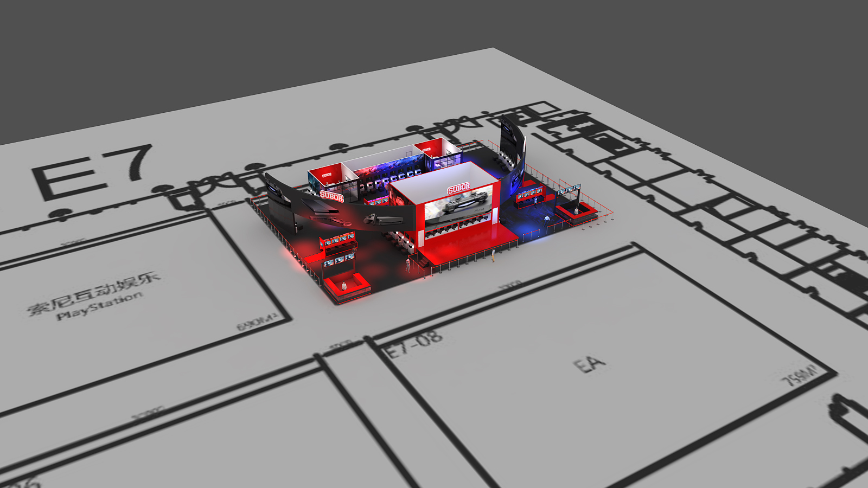This screenshot has height=488, width=868.
Task: Select the large E7 hall label
Action: click(92, 171)
